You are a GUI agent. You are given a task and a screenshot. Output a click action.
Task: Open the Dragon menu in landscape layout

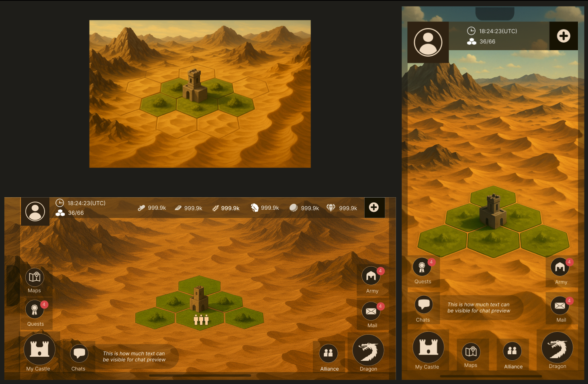(x=368, y=351)
